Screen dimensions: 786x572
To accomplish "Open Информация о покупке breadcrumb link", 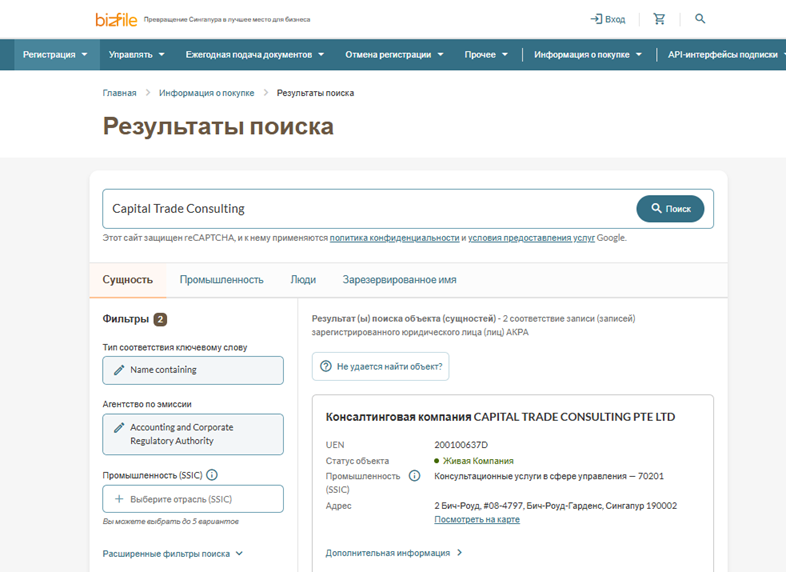I will point(207,93).
